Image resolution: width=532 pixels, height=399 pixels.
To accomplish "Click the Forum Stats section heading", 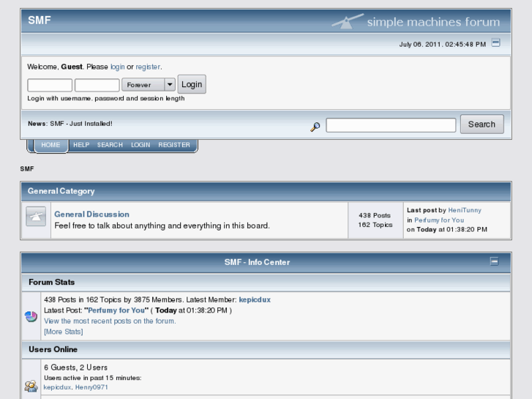I will (51, 282).
